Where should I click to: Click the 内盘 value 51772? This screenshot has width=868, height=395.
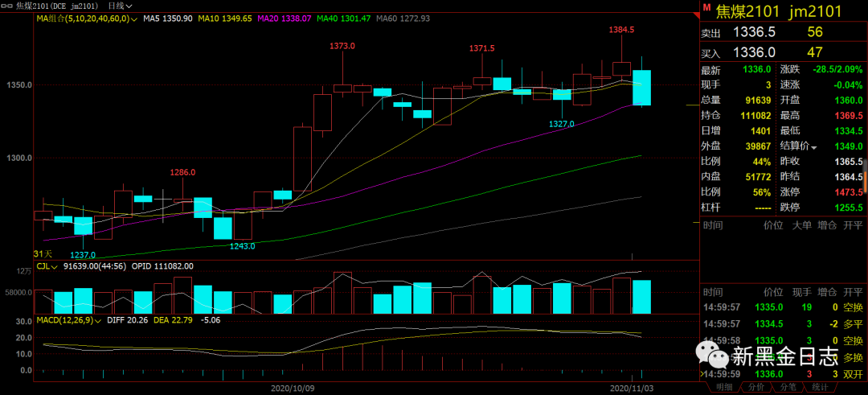point(758,177)
